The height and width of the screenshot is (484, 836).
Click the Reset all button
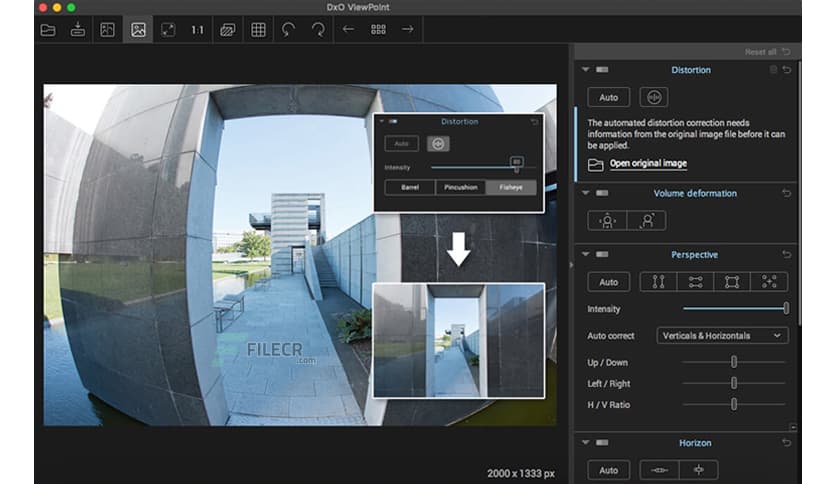(767, 52)
